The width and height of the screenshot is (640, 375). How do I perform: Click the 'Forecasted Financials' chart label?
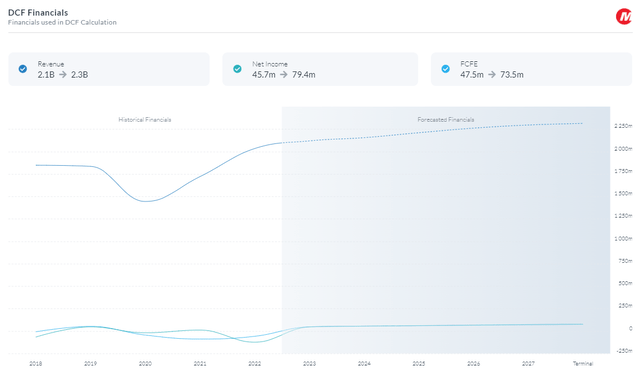(446, 120)
